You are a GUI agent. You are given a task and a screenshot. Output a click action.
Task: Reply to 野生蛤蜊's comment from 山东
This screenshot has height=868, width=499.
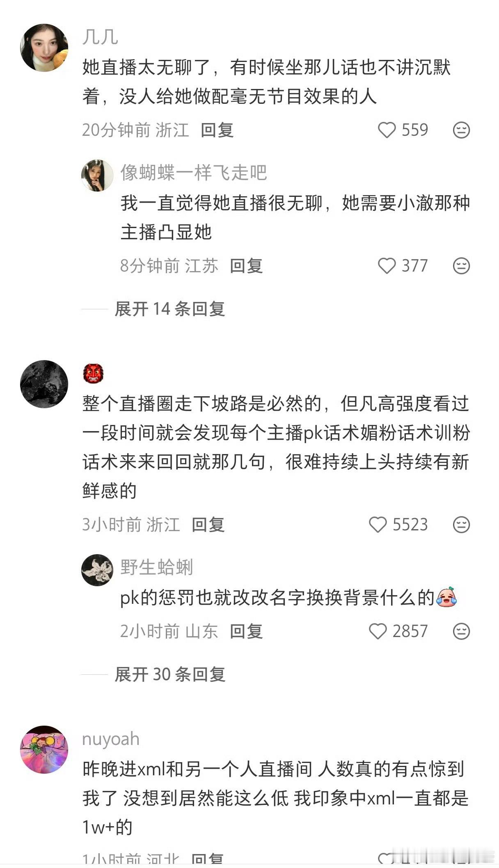[x=246, y=631]
